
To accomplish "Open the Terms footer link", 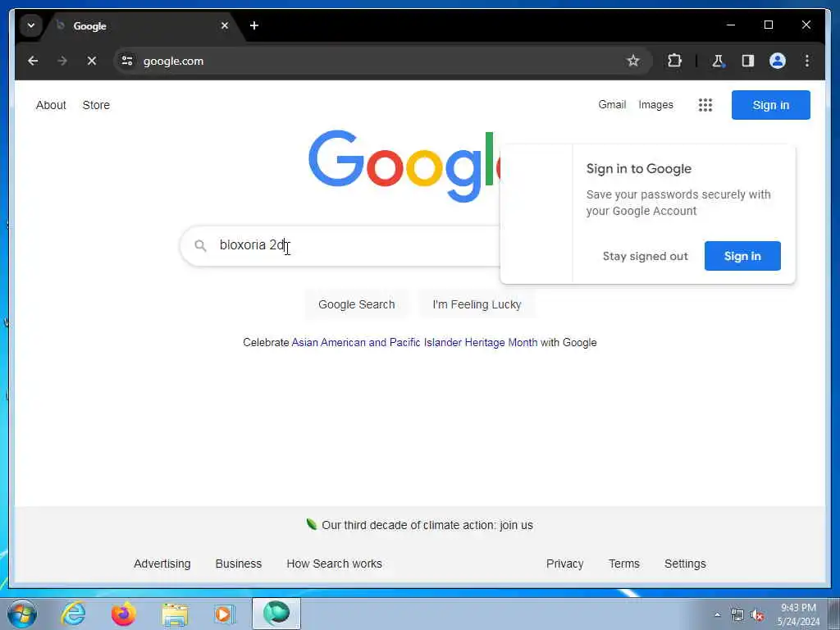I will pyautogui.click(x=624, y=564).
